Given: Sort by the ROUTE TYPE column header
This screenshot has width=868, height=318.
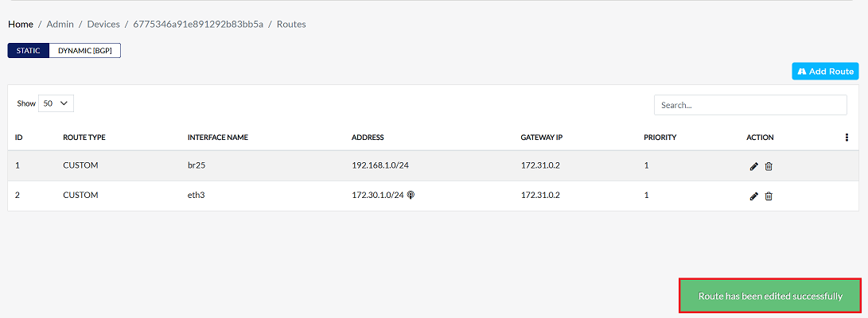Looking at the screenshot, I should [x=84, y=138].
